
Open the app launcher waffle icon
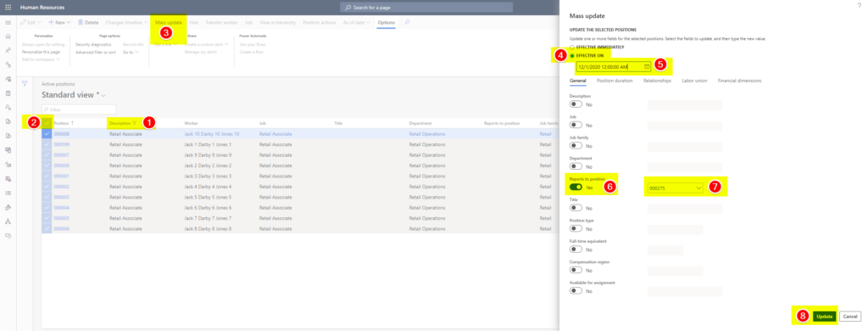point(8,7)
